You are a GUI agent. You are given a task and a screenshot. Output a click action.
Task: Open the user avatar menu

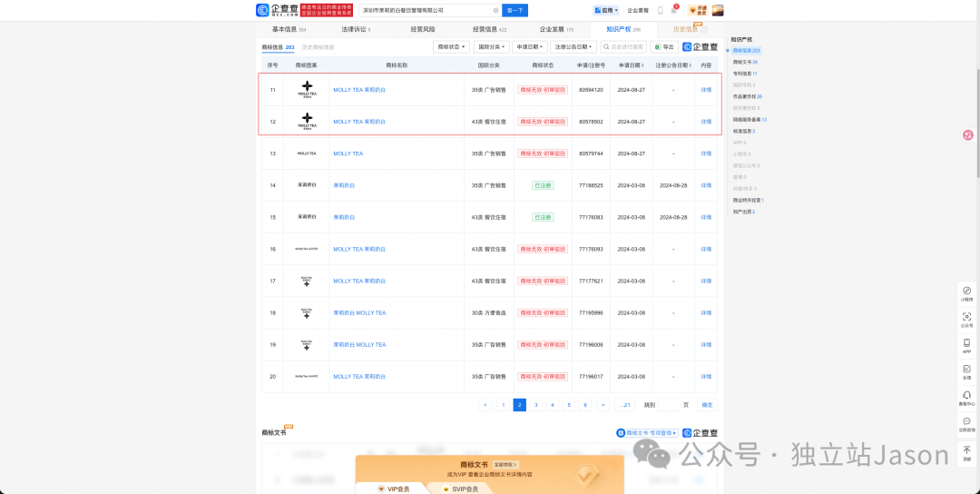tap(718, 11)
